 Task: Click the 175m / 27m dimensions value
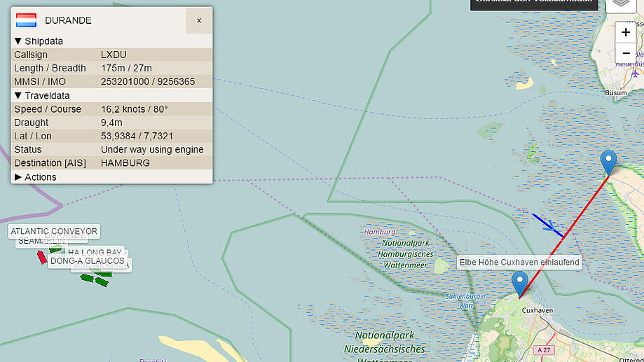click(127, 68)
